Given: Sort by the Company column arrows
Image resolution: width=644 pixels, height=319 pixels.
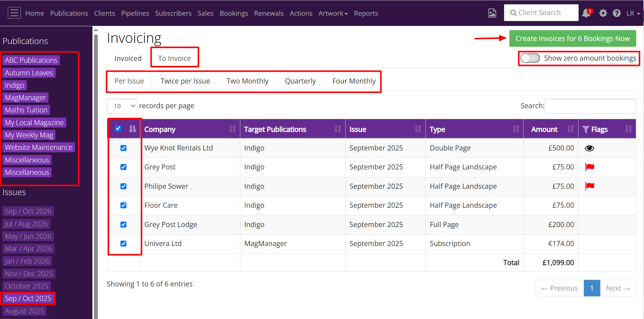Looking at the screenshot, I should (232, 129).
